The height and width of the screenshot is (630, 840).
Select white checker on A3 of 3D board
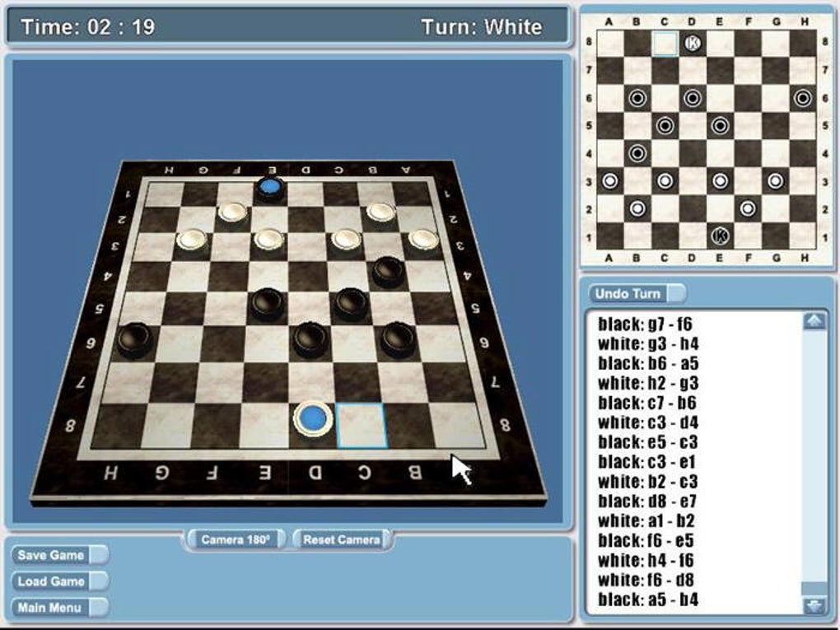(x=423, y=240)
